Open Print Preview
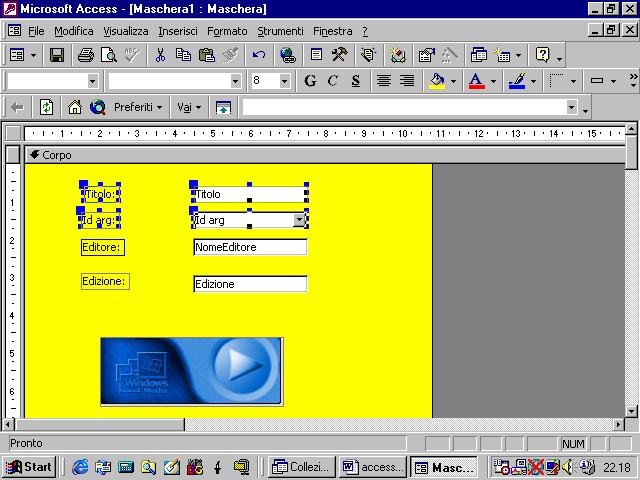Screen dimensions: 640x480 click(109, 55)
